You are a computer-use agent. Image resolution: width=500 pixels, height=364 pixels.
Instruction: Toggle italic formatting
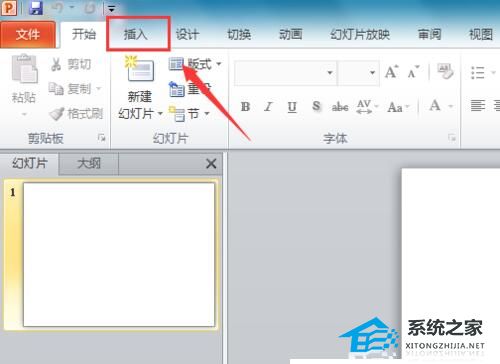tap(268, 107)
